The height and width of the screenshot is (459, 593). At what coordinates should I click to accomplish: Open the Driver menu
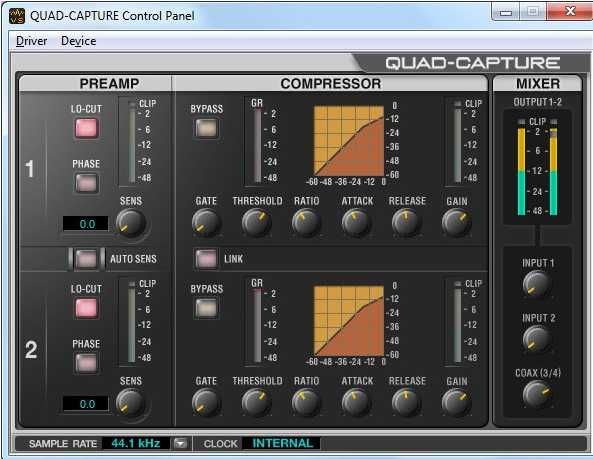(31, 41)
